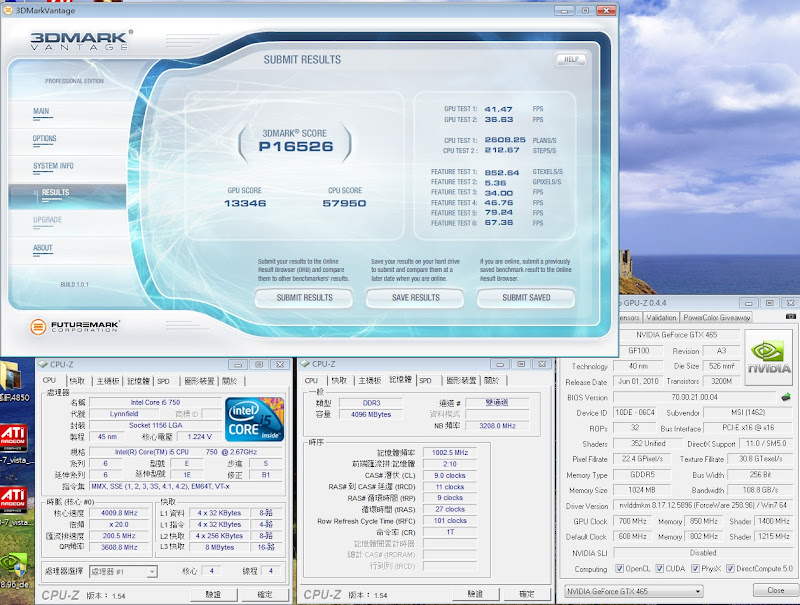Minimize the right CPU-Z window
This screenshot has width=800, height=605.
click(x=500, y=364)
